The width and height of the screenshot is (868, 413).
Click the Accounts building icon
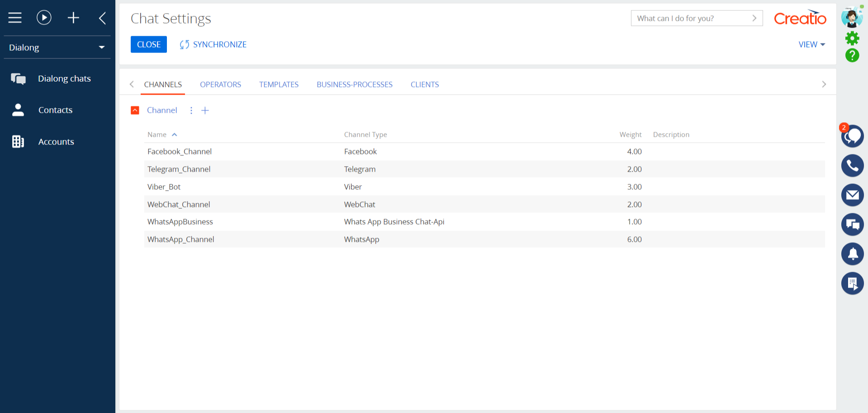pos(18,142)
